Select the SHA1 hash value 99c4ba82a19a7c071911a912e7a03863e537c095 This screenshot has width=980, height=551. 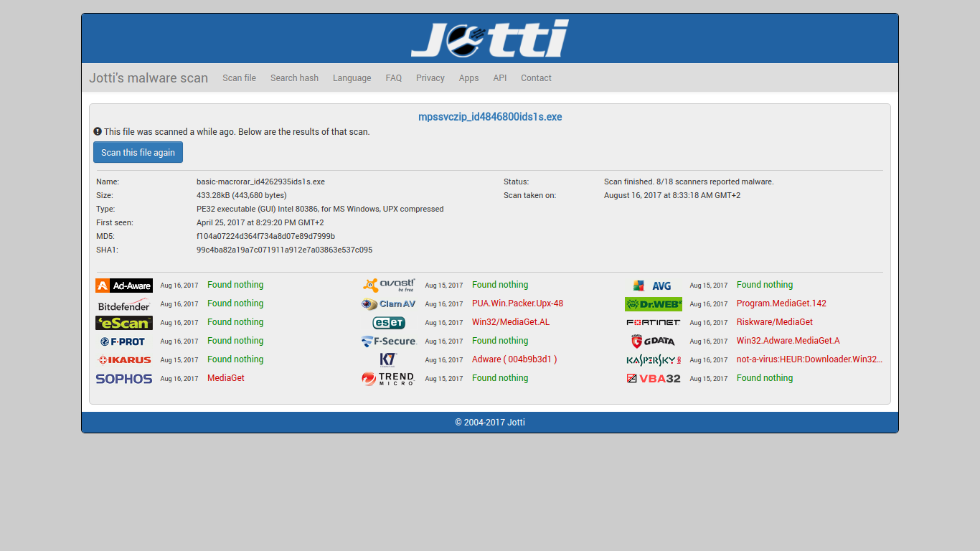coord(284,250)
